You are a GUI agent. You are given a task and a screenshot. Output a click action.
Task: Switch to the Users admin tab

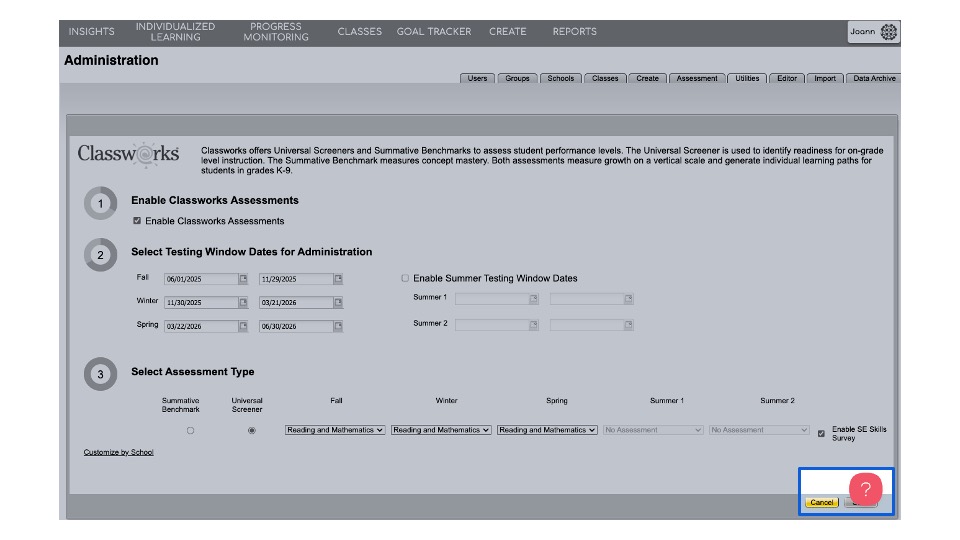point(478,78)
